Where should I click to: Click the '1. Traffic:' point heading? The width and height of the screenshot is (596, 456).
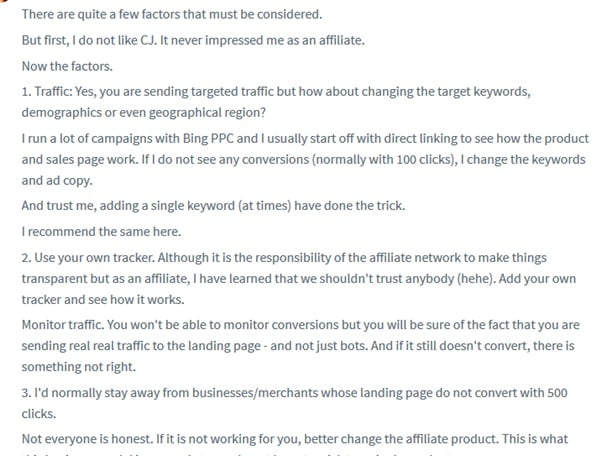tap(47, 92)
